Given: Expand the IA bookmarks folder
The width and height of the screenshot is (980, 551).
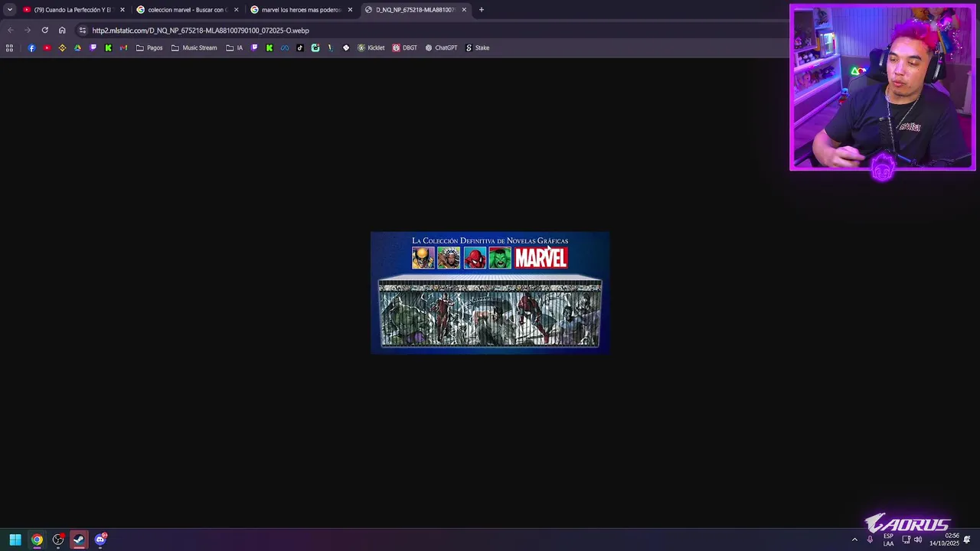Looking at the screenshot, I should pyautogui.click(x=234, y=47).
